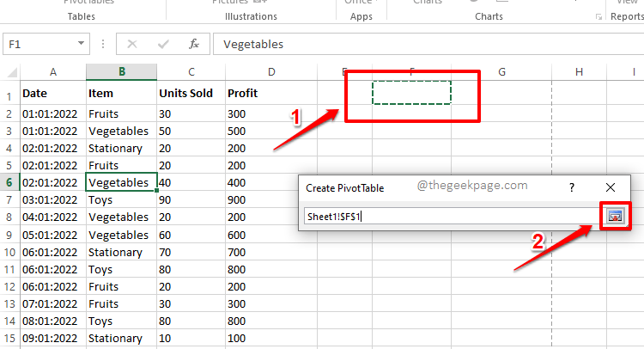
Task: Click the Enter checkmark in the formula bar
Action: point(163,44)
